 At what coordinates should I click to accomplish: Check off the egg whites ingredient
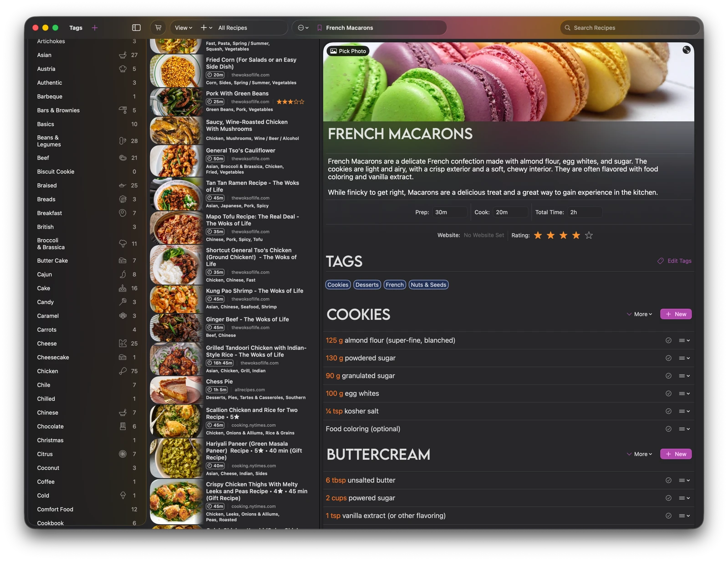(x=668, y=394)
